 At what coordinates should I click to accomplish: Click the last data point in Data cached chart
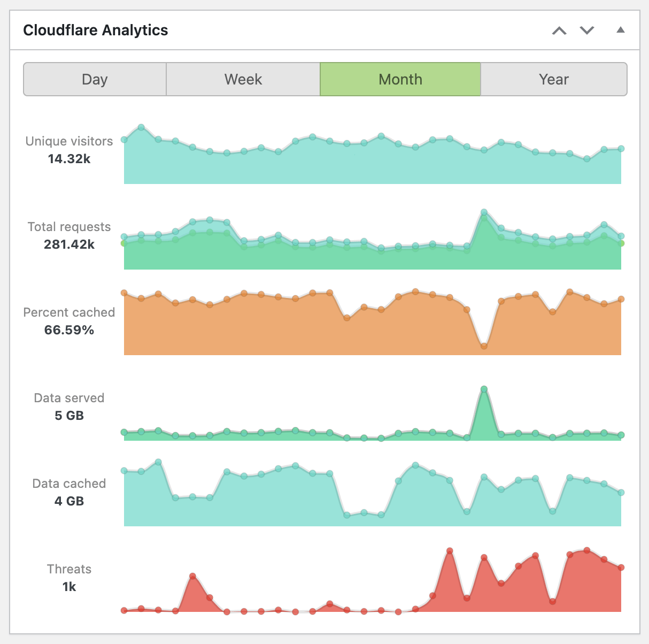point(621,493)
